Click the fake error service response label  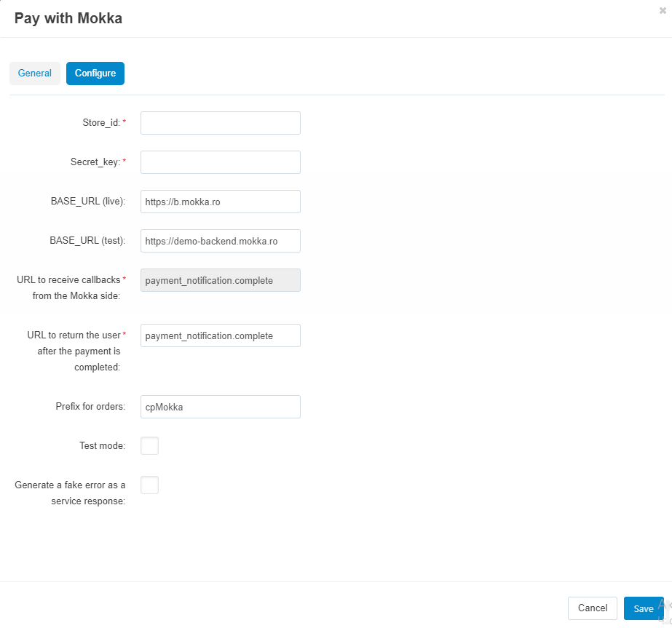[71, 493]
